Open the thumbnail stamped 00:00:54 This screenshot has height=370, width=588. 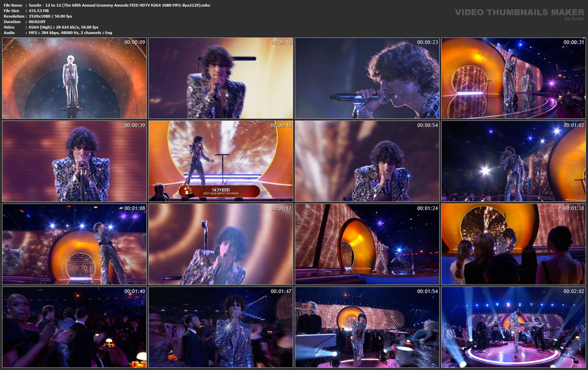coord(367,161)
